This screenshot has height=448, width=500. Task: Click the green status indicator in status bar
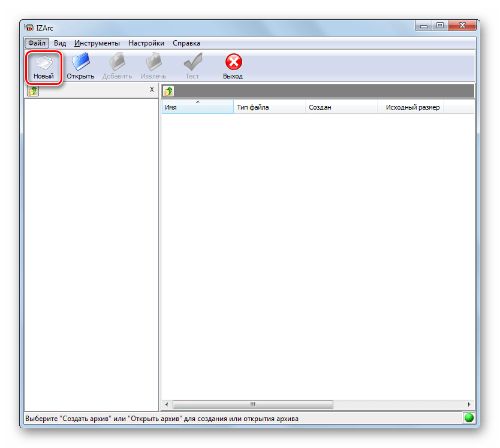pyautogui.click(x=468, y=419)
